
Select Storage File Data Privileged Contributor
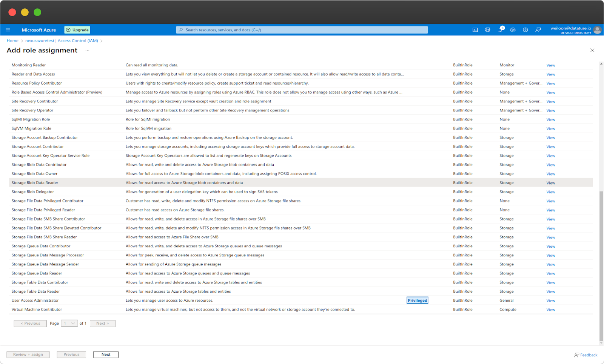click(x=48, y=201)
